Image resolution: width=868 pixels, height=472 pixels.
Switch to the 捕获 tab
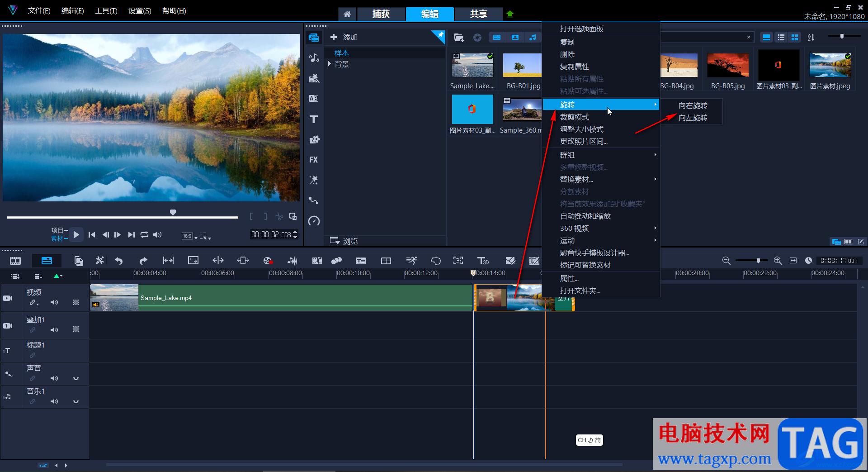click(x=381, y=14)
